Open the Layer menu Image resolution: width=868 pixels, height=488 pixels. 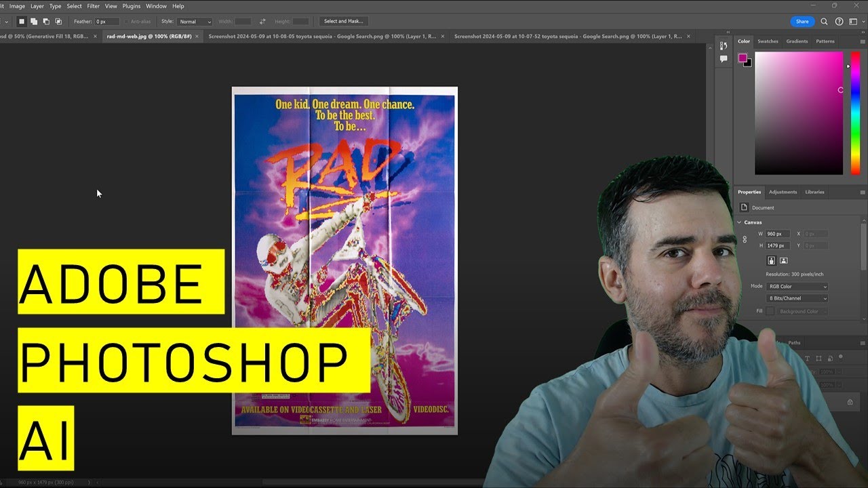[x=37, y=6]
